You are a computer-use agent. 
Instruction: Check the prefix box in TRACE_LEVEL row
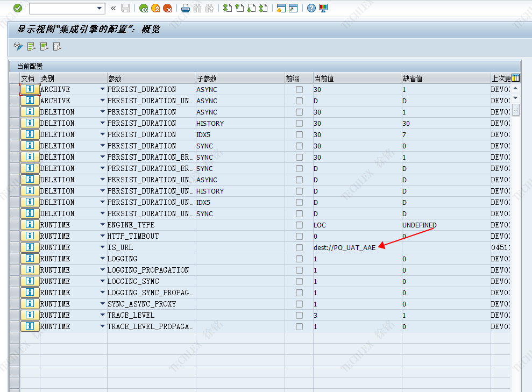point(299,315)
